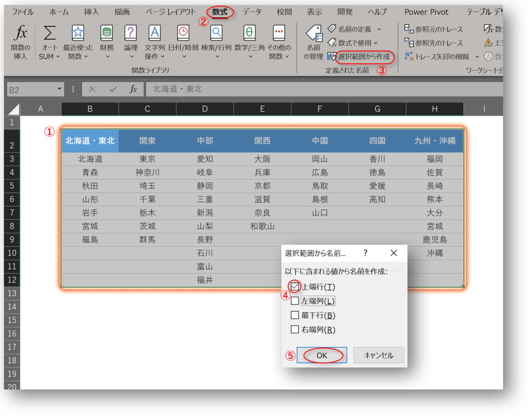Open 最近使った関数 star book icon

(x=78, y=33)
